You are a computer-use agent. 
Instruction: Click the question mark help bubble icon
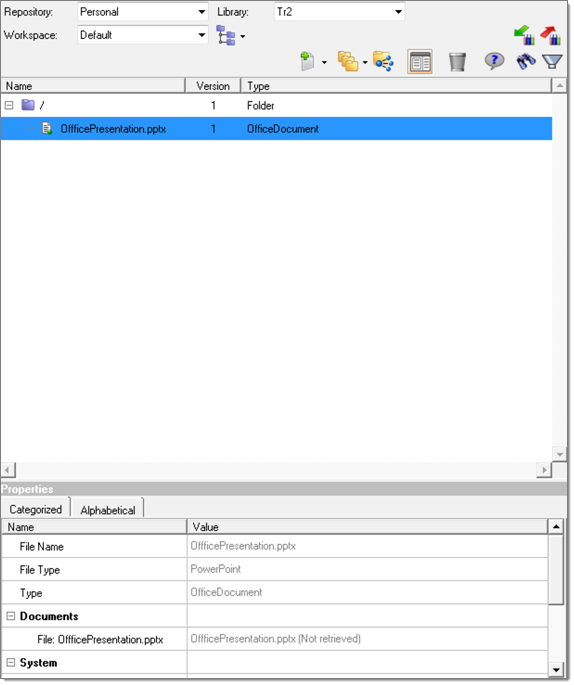494,61
